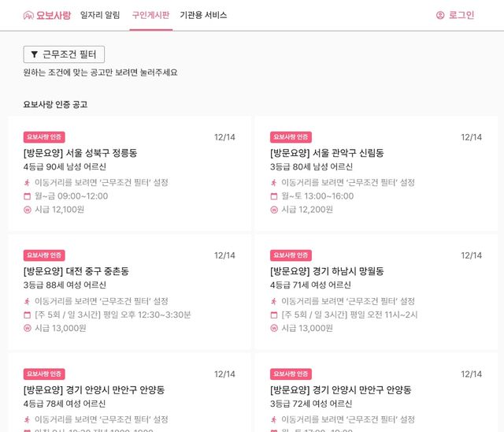Click wage won icon in 관악구 신림동 listing
The width and height of the screenshot is (504, 432).
pos(274,210)
